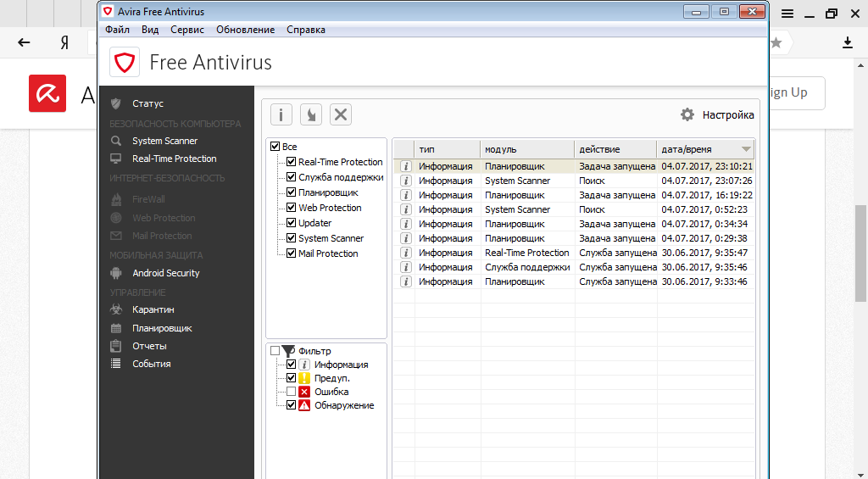Viewport: 868px width, 479px height.
Task: Click the Real-Time Protection monitor icon
Action: [x=115, y=159]
